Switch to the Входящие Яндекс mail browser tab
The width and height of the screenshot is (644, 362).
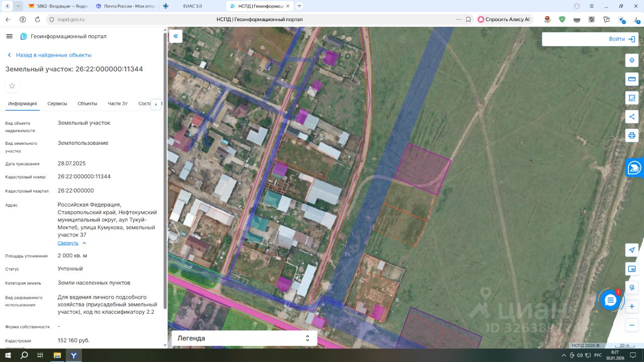(58, 6)
